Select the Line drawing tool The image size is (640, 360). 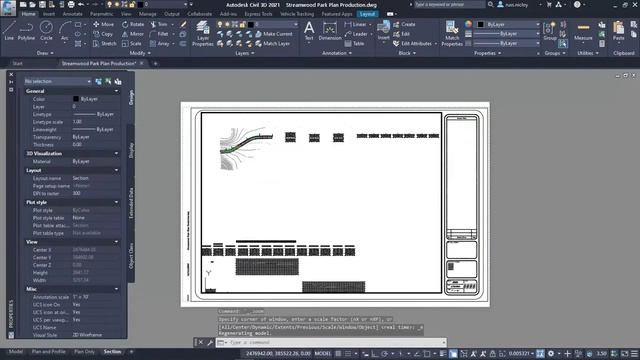[x=9, y=31]
